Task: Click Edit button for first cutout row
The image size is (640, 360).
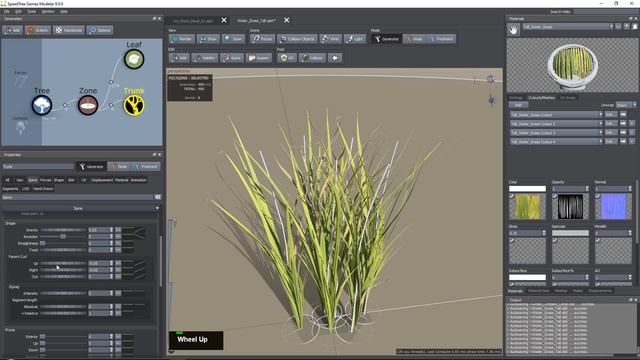Action: pos(611,115)
